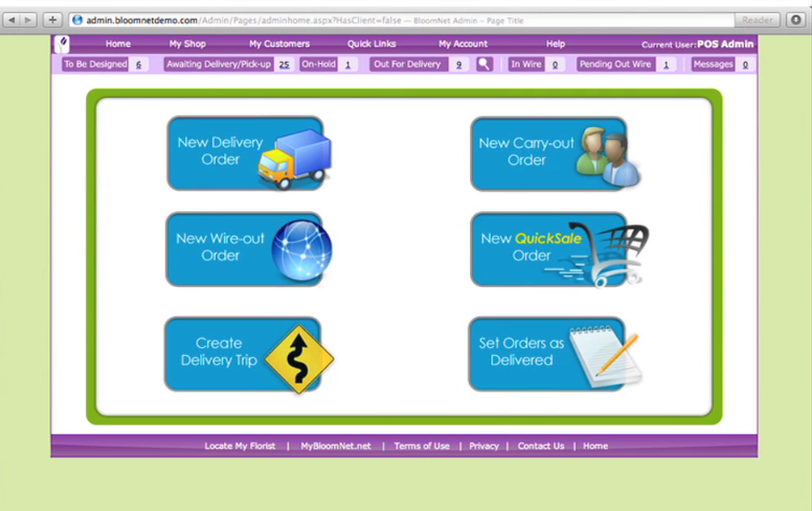This screenshot has width=812, height=511.
Task: Open Out For Delivery count 9
Action: tap(459, 65)
